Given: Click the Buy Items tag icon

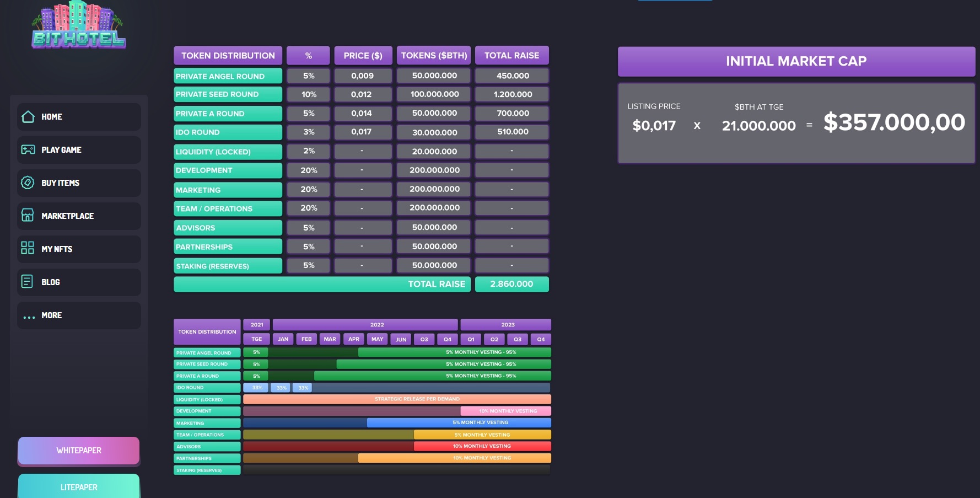Looking at the screenshot, I should (x=28, y=183).
